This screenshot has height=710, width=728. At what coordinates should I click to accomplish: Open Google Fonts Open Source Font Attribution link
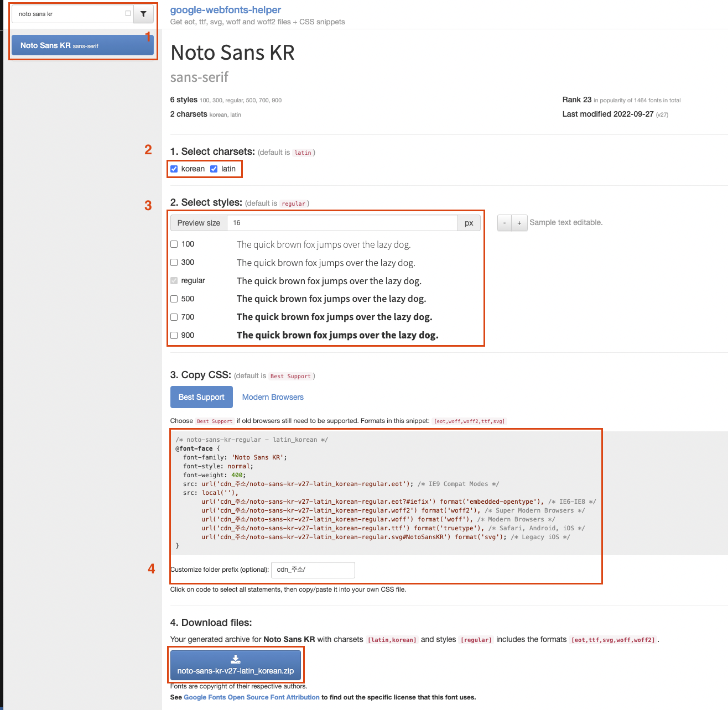252,697
